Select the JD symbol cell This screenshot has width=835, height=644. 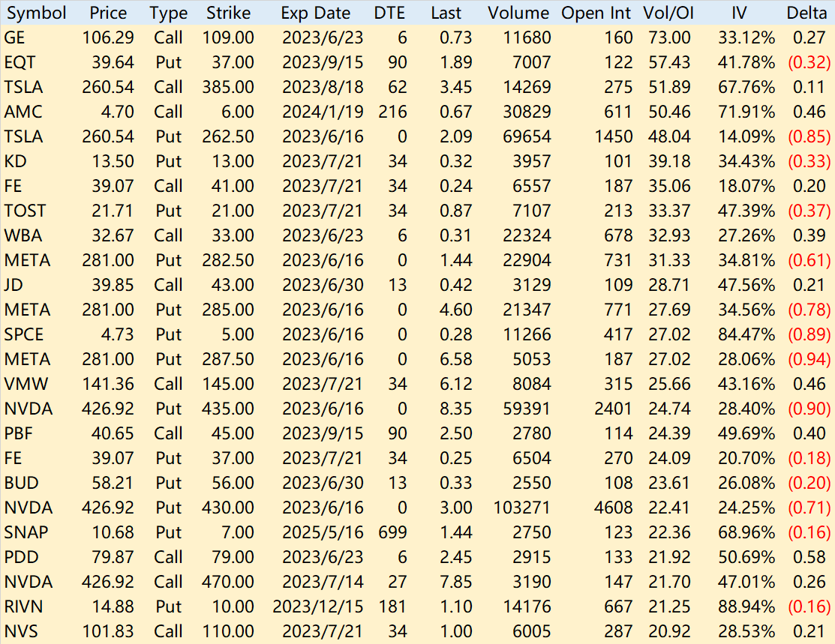(x=14, y=285)
